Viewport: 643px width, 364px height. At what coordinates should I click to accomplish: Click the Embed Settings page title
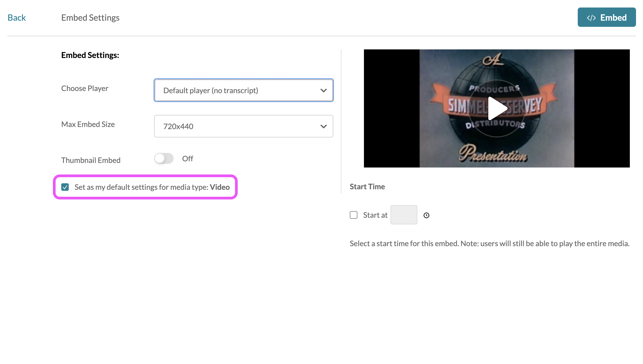(90, 18)
